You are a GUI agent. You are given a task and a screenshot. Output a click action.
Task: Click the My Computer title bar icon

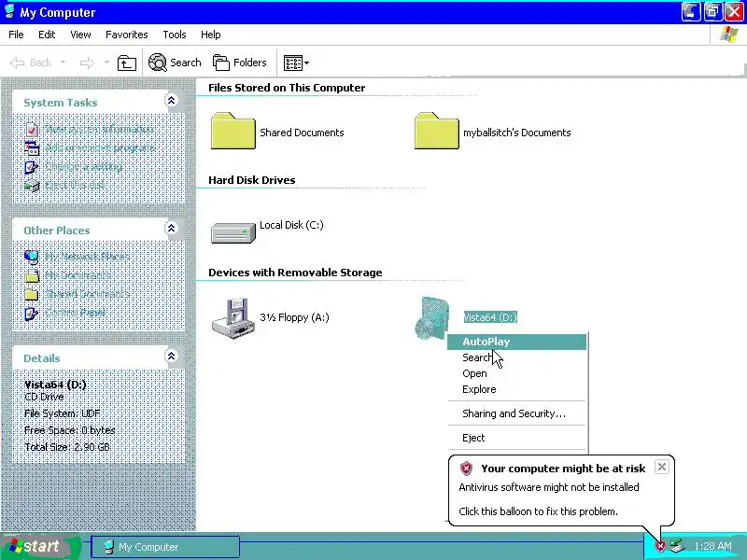click(x=9, y=11)
